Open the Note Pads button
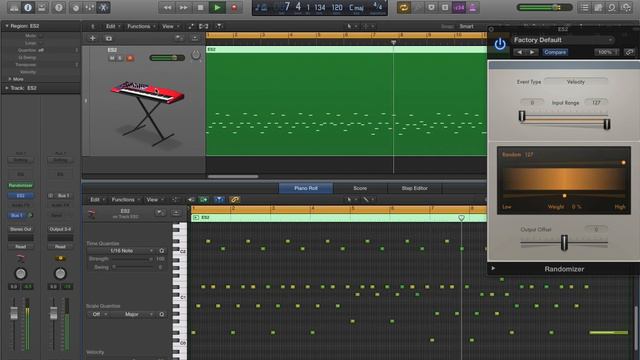The image size is (640, 360). point(598,7)
